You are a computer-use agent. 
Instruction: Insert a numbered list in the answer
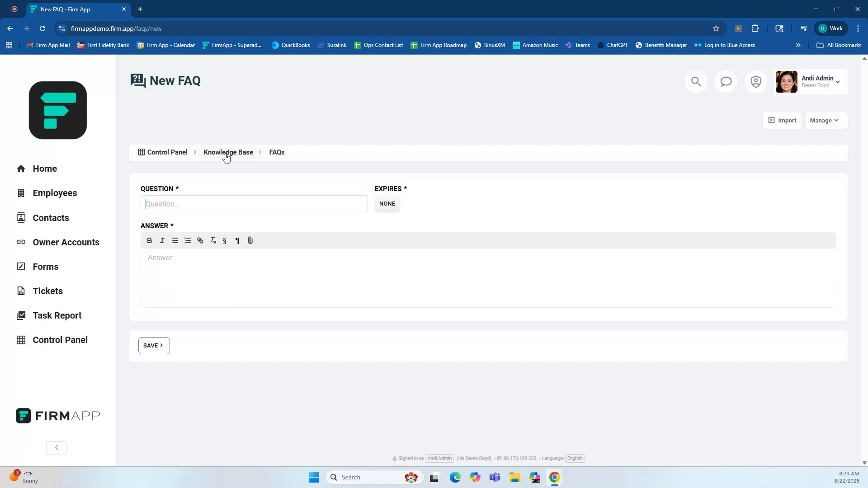click(188, 240)
